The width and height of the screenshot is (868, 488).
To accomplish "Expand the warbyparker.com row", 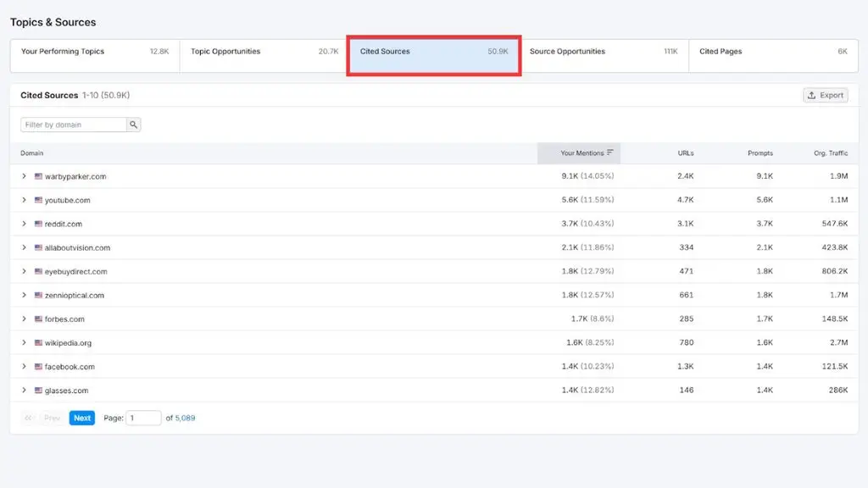I will 24,176.
